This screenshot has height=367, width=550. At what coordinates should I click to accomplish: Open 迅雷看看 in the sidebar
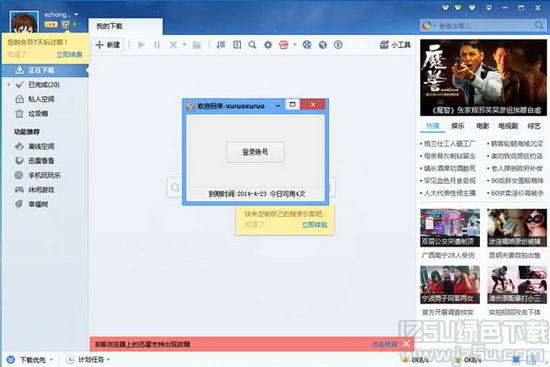pos(41,161)
